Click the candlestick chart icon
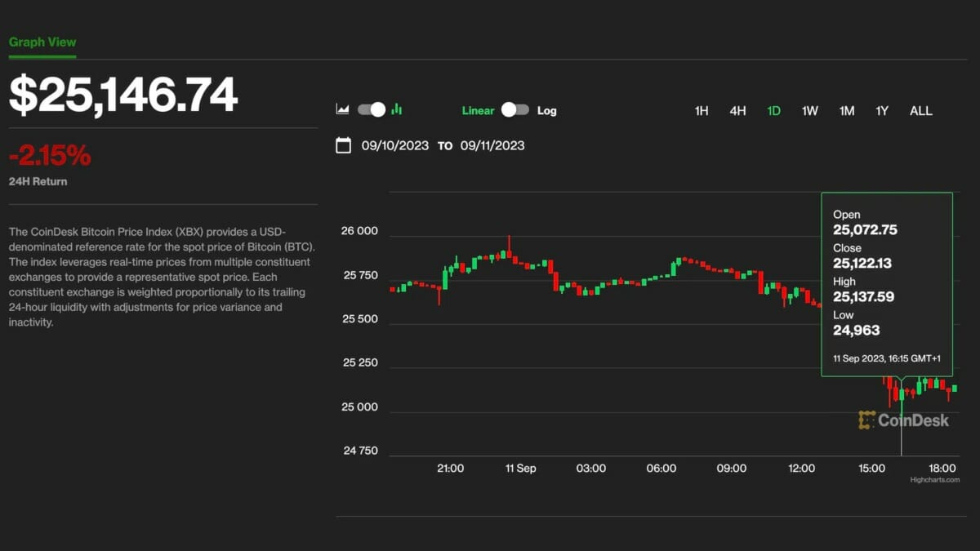The height and width of the screenshot is (551, 980). [397, 109]
